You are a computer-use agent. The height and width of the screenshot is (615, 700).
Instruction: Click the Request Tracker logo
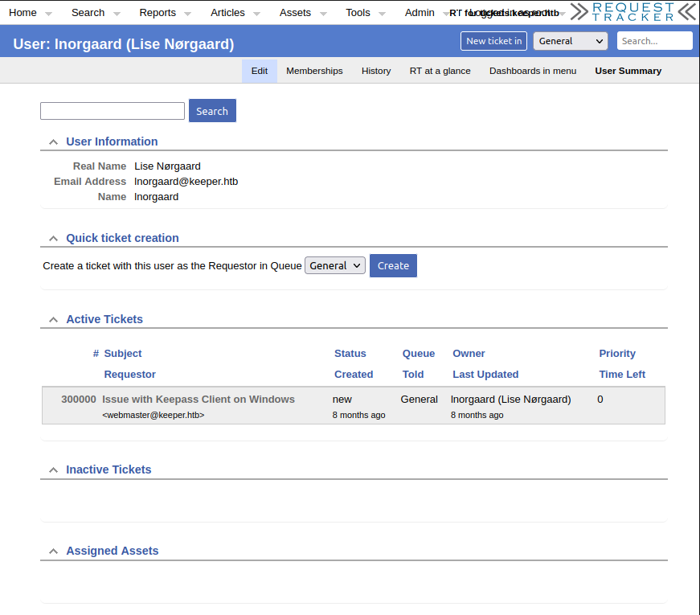point(632,11)
